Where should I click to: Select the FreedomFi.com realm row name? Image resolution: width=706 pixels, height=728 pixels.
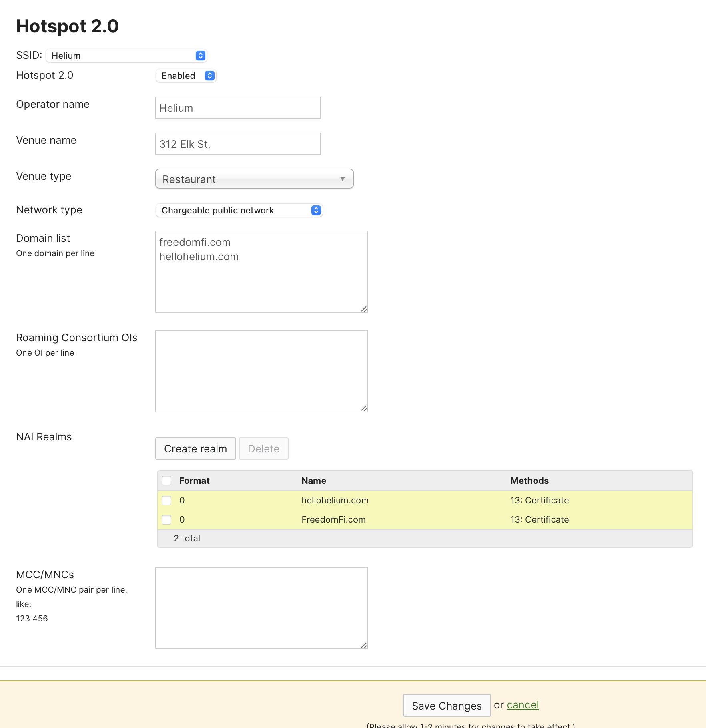pyautogui.click(x=333, y=519)
